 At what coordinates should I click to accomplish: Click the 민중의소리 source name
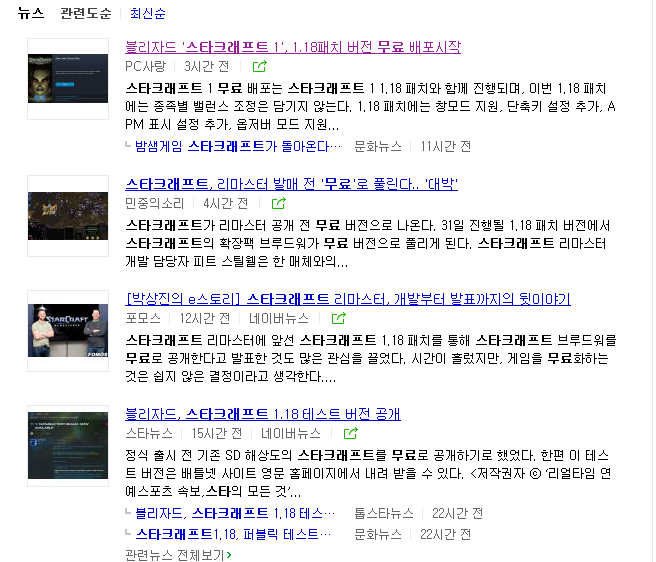coord(155,203)
